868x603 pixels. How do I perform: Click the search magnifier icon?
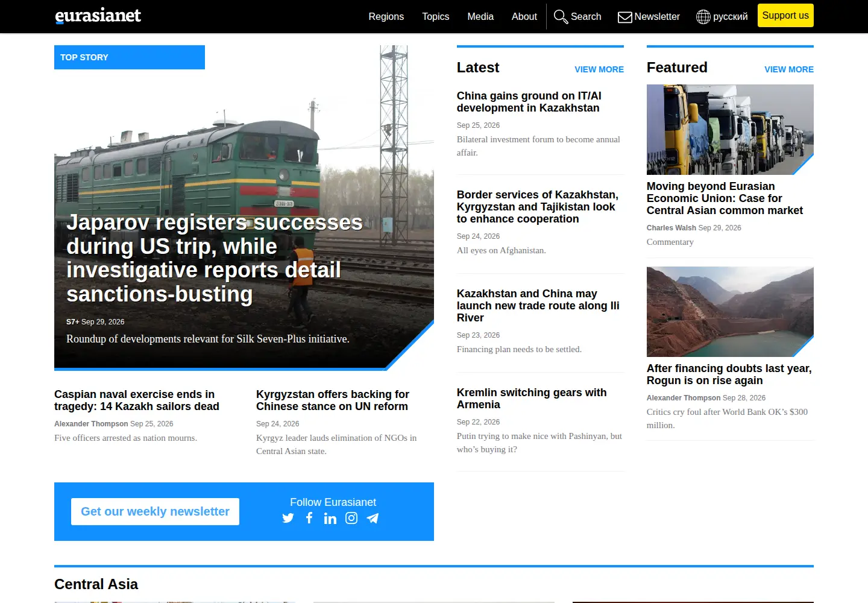pyautogui.click(x=561, y=17)
